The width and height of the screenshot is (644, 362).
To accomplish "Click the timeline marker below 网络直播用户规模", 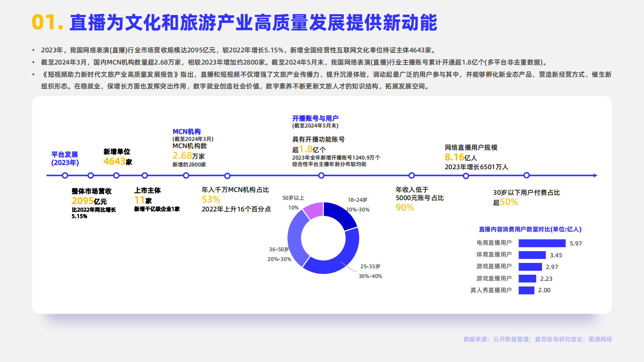I will [x=466, y=176].
